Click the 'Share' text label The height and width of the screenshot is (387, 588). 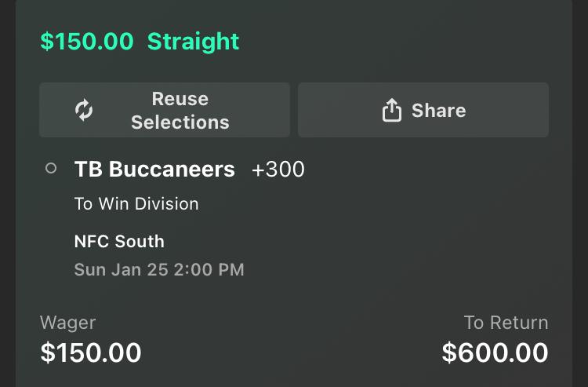tap(438, 111)
